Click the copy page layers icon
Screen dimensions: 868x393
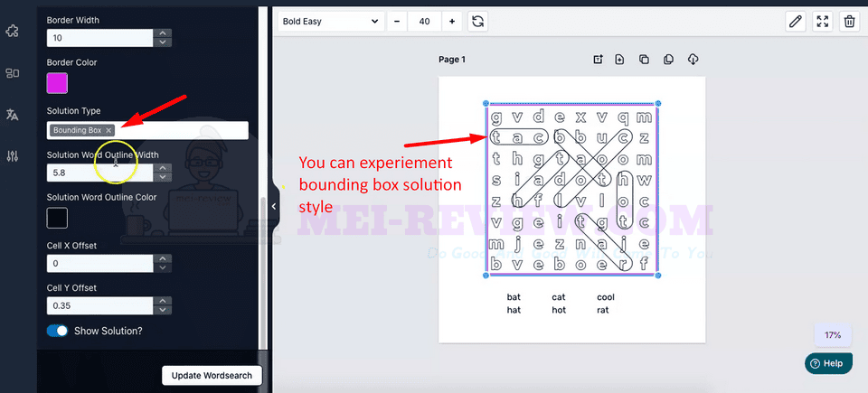(x=668, y=60)
